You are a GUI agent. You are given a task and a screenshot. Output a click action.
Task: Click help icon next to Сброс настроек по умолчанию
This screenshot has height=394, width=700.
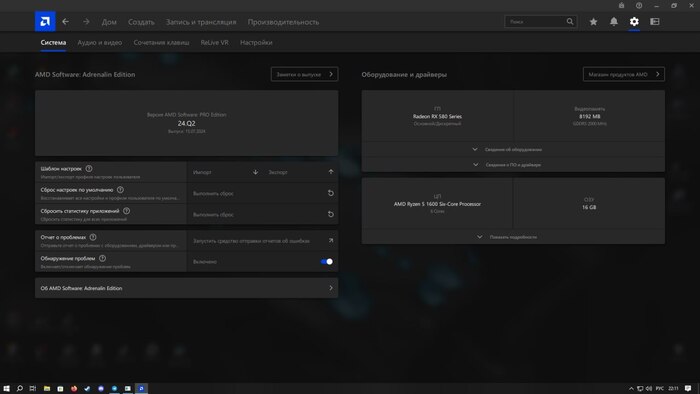click(121, 190)
